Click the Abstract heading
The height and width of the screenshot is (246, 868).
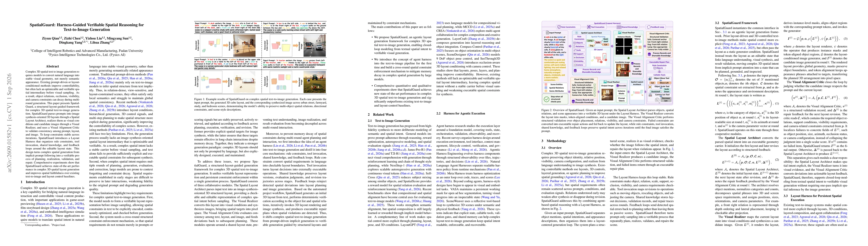[x=52, y=66]
